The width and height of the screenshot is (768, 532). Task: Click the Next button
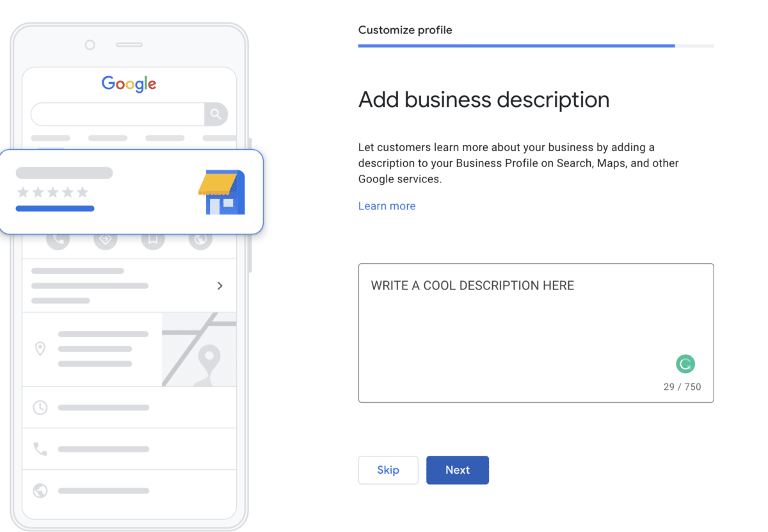458,470
